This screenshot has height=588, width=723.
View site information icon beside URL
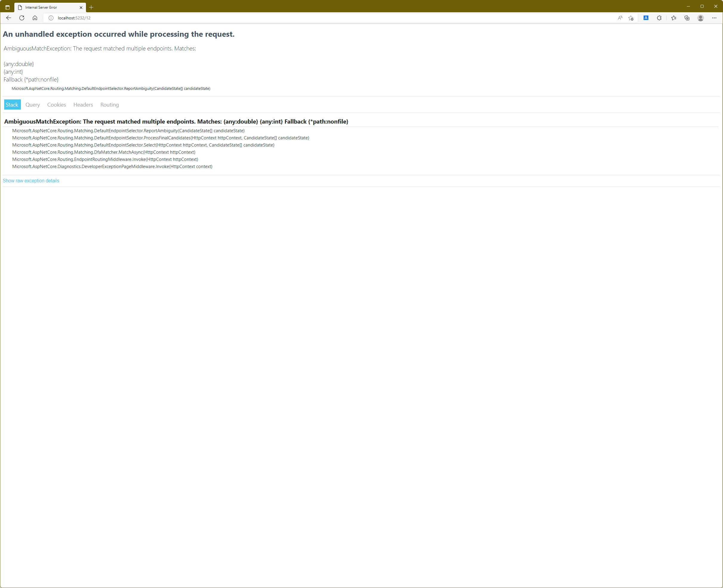[51, 18]
